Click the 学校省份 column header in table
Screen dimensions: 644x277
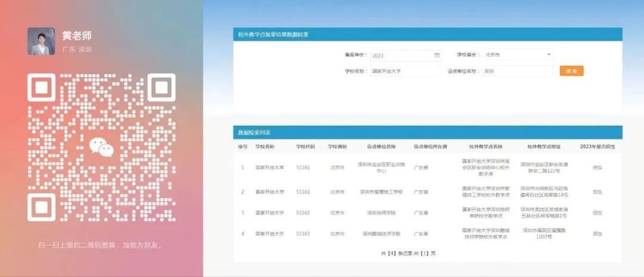click(x=337, y=147)
